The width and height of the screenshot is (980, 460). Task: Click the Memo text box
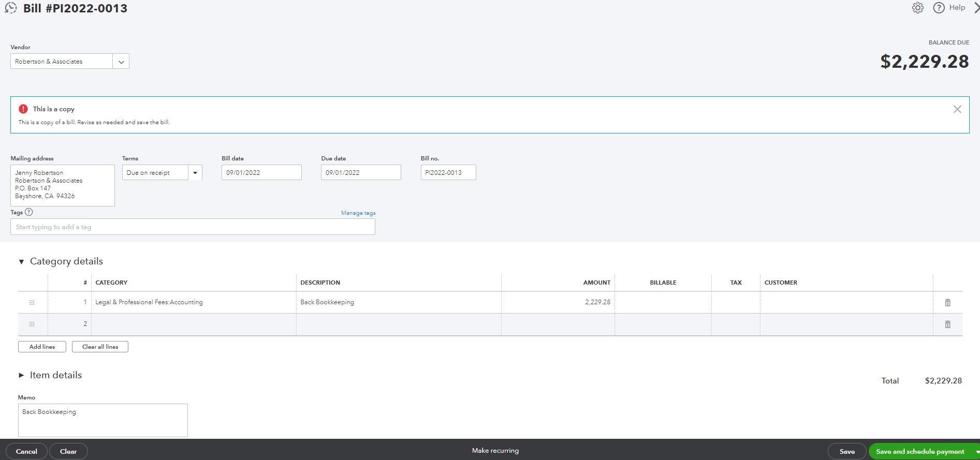click(103, 420)
